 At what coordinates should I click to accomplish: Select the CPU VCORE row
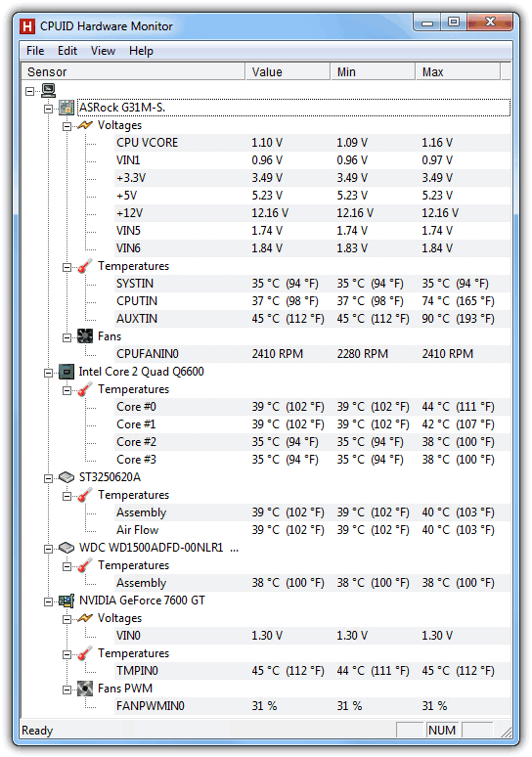click(312, 143)
